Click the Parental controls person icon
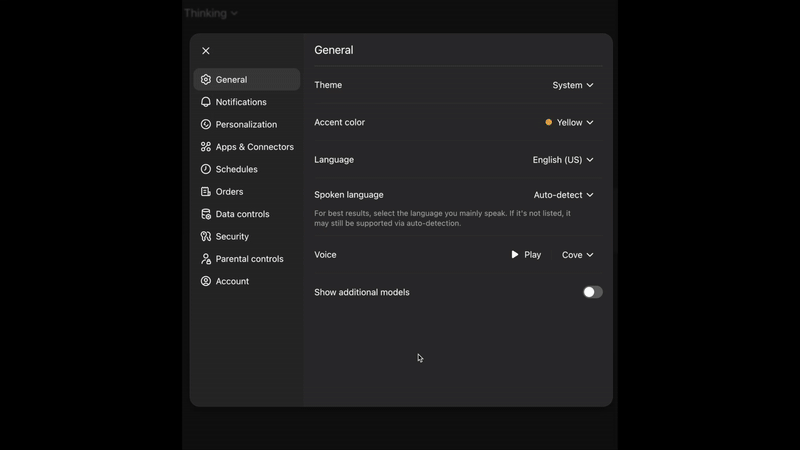The height and width of the screenshot is (450, 800). coord(206,259)
